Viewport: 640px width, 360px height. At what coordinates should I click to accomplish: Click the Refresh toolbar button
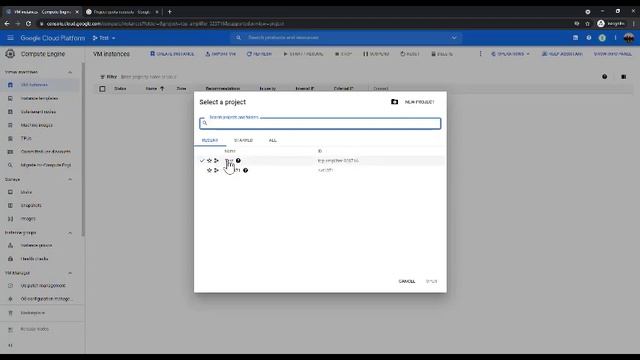tap(259, 54)
